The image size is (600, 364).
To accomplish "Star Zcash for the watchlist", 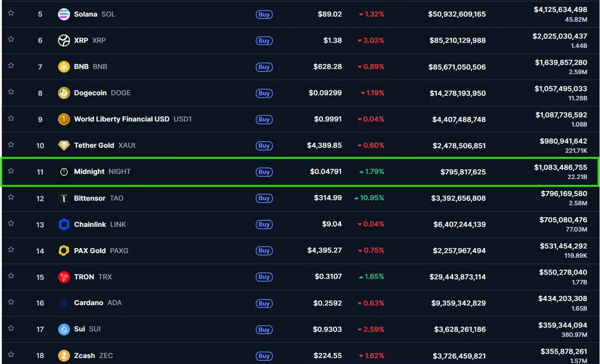I will (x=11, y=355).
